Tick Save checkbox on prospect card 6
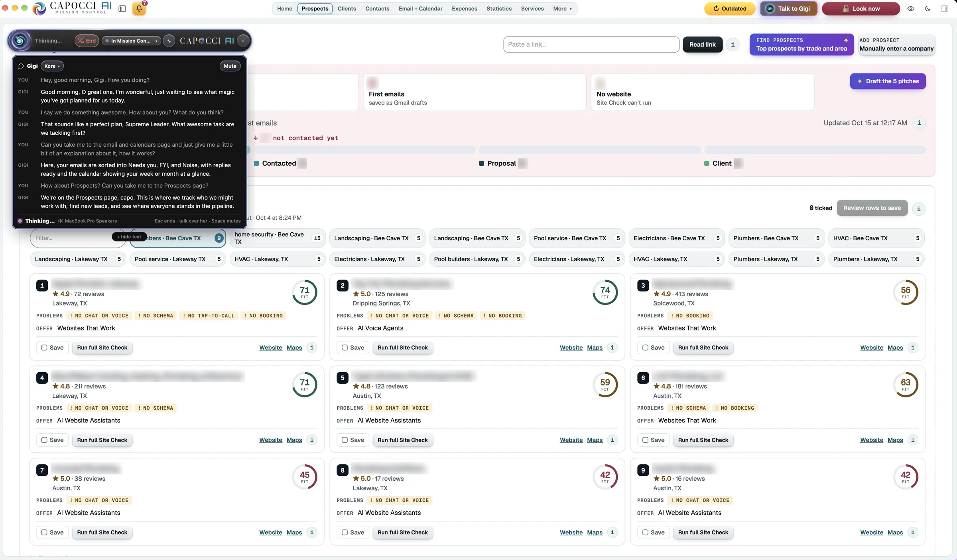Image resolution: width=957 pixels, height=560 pixels. click(x=645, y=440)
